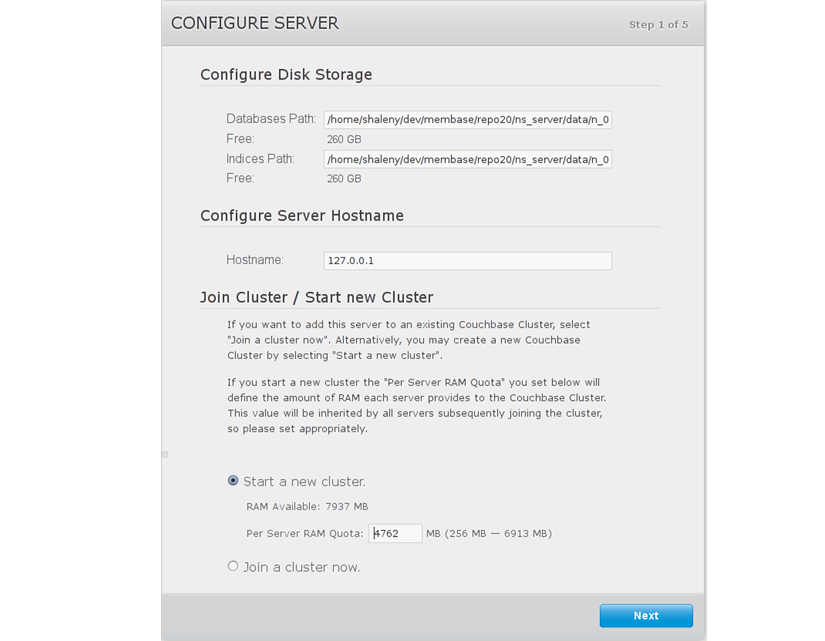Image resolution: width=825 pixels, height=641 pixels.
Task: Click the RAM quota range hint text
Action: 489,534
